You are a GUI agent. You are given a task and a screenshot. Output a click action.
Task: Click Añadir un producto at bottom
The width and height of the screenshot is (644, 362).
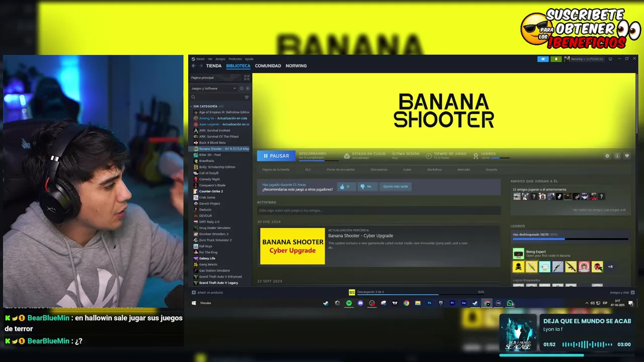point(207,293)
